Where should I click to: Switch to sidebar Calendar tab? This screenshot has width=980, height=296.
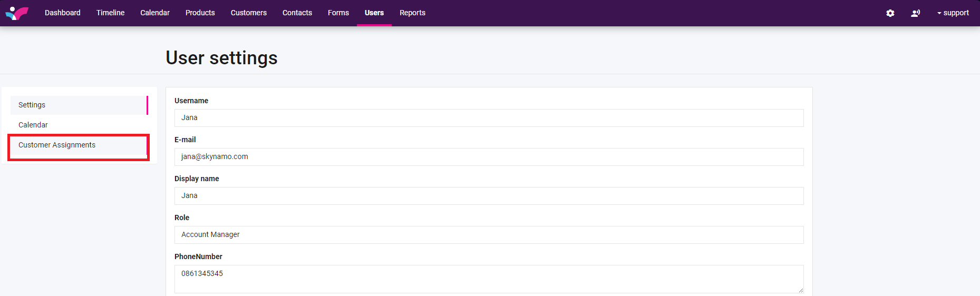click(33, 125)
